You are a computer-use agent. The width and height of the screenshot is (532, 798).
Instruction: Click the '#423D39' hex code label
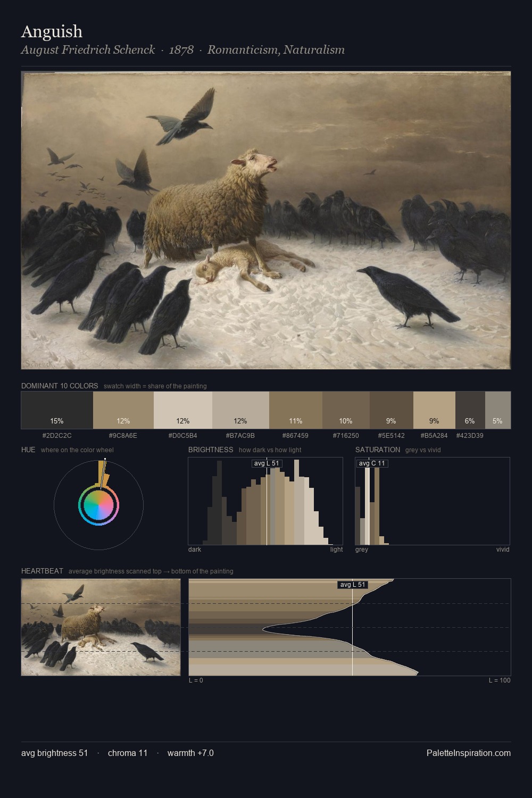(x=470, y=435)
